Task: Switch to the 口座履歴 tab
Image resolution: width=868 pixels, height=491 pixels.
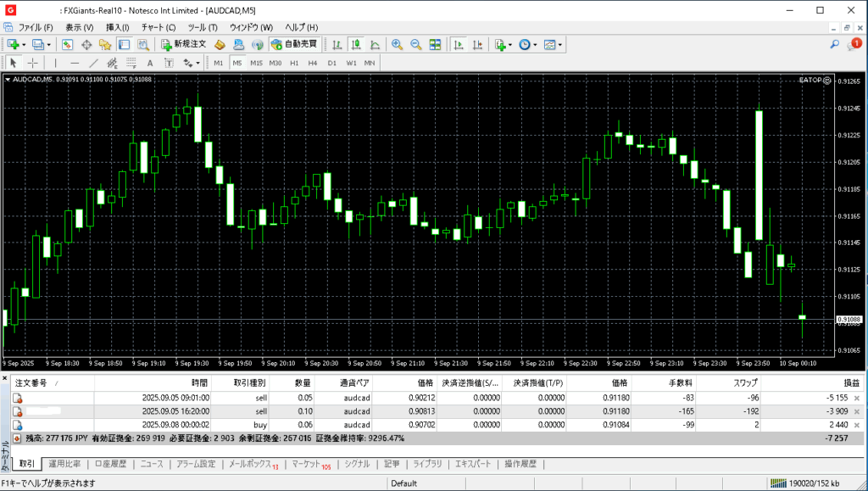Action: click(x=110, y=464)
